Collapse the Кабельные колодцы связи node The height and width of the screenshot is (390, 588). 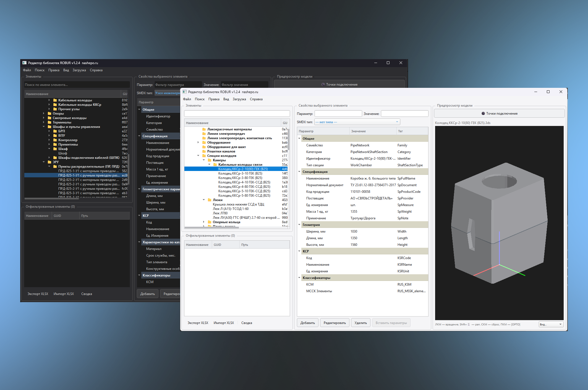[x=209, y=165]
